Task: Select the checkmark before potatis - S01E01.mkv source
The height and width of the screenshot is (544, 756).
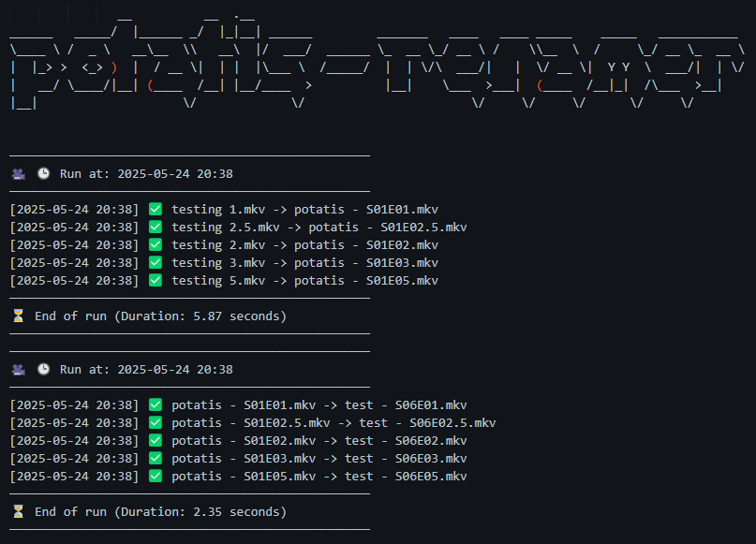Action: point(156,404)
